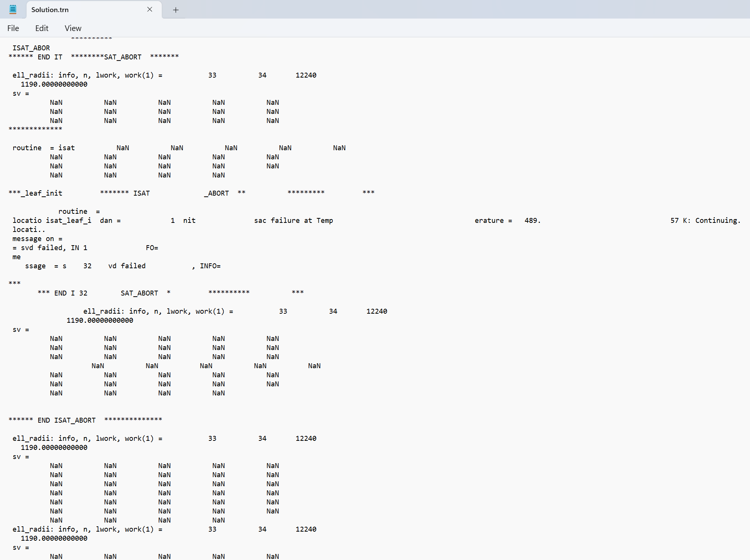Add a new tab with plus button
This screenshot has height=560, width=750.
coord(176,10)
